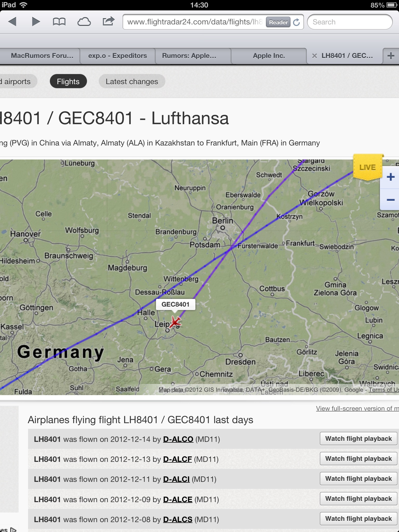Tap the Hanover city label on map

pos(25,234)
